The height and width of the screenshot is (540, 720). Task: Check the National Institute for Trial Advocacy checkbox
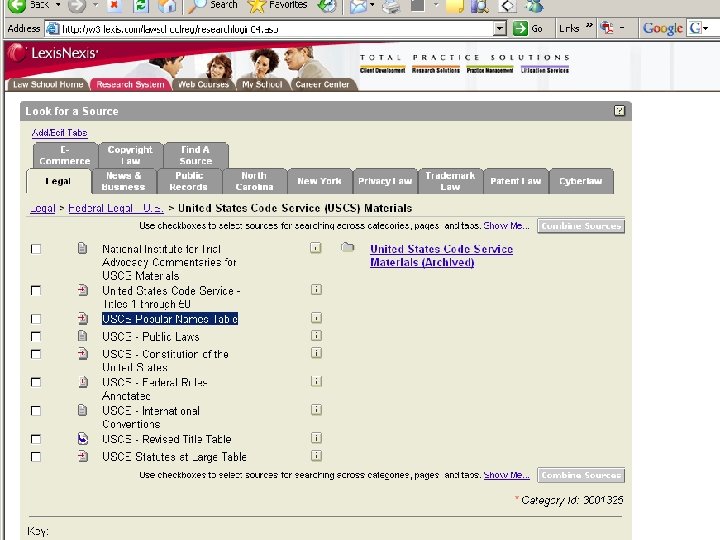pyautogui.click(x=36, y=249)
